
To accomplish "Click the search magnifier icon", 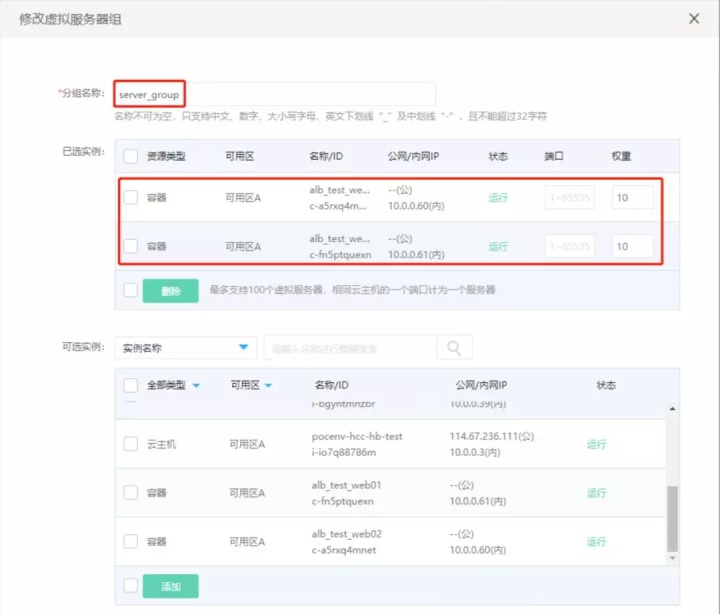I will [454, 348].
